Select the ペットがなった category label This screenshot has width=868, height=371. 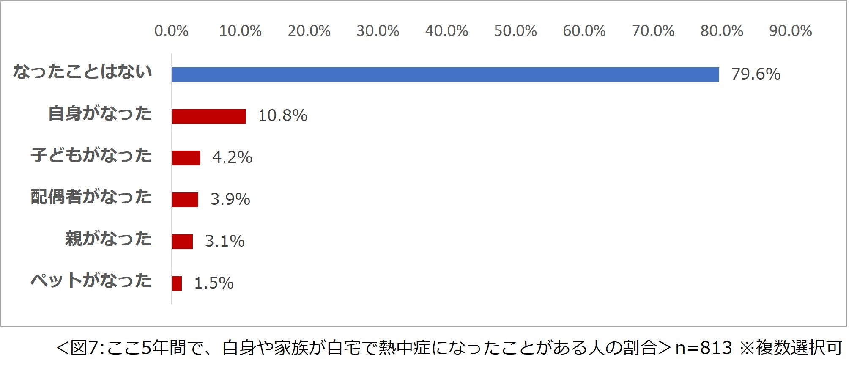tap(91, 280)
